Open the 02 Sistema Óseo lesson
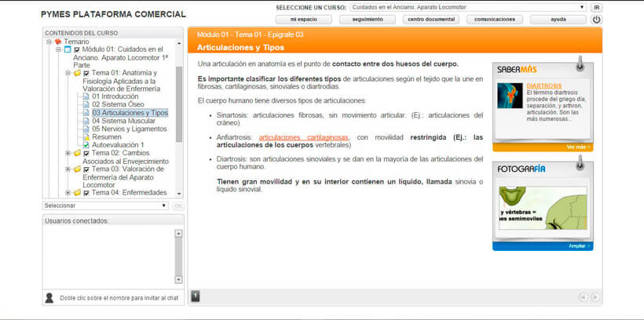The image size is (644, 320). point(118,104)
